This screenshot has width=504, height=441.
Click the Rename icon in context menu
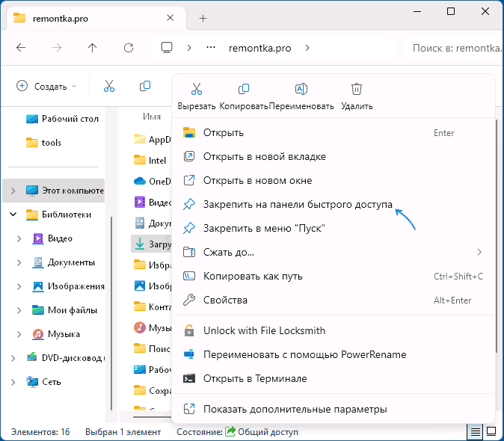click(301, 90)
